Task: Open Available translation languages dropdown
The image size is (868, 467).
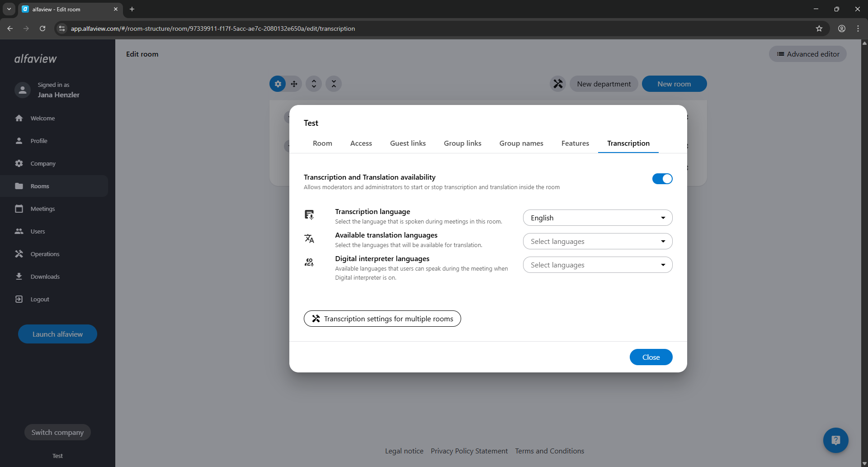Action: pos(597,241)
